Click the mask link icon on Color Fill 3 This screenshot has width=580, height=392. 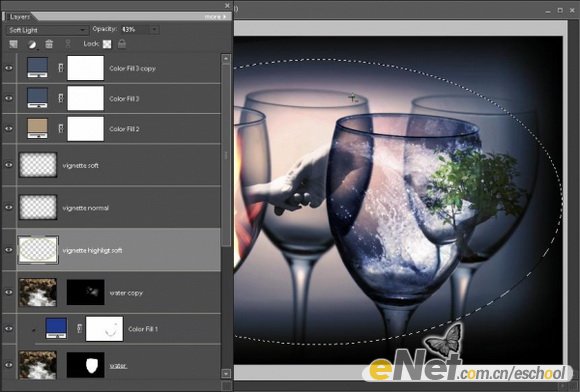61,98
